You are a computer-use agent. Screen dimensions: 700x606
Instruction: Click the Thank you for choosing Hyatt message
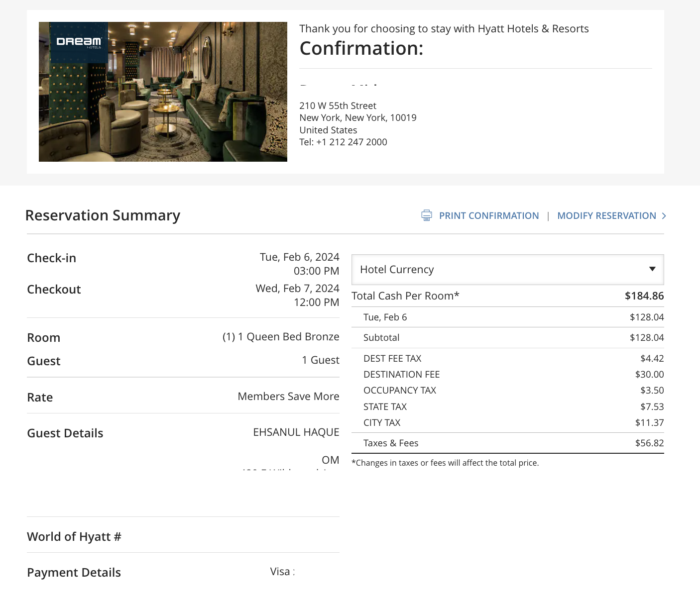pos(444,29)
